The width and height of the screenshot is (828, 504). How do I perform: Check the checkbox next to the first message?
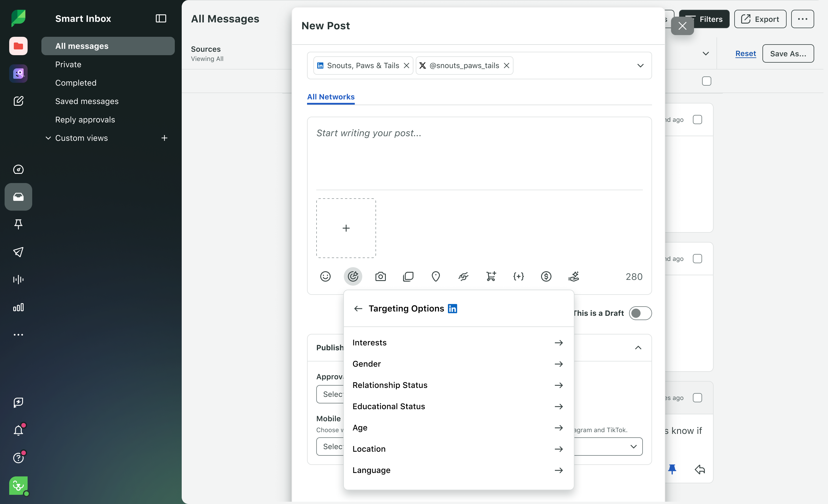click(x=697, y=119)
